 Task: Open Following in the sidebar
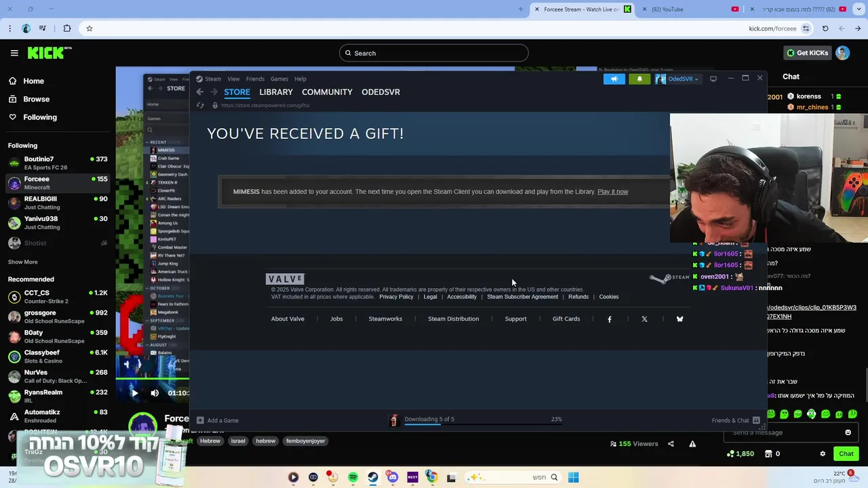(x=40, y=117)
